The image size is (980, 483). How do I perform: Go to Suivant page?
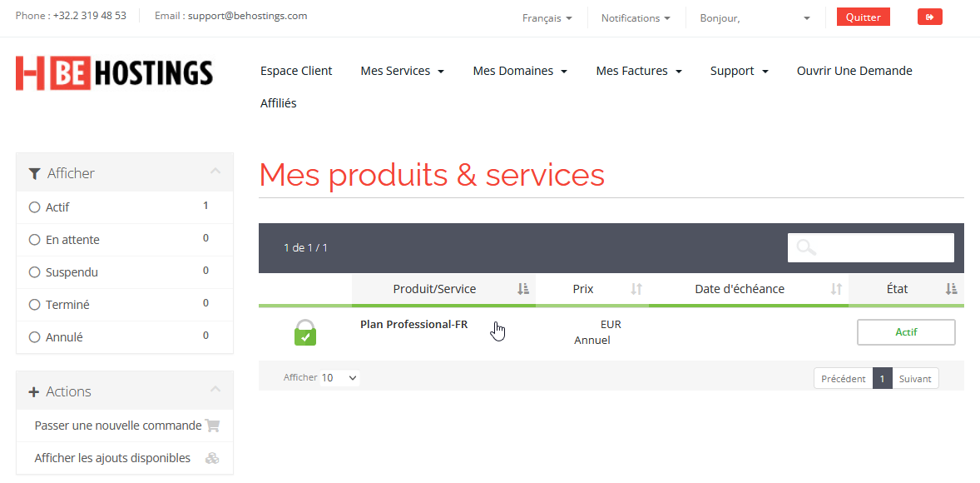(x=916, y=379)
